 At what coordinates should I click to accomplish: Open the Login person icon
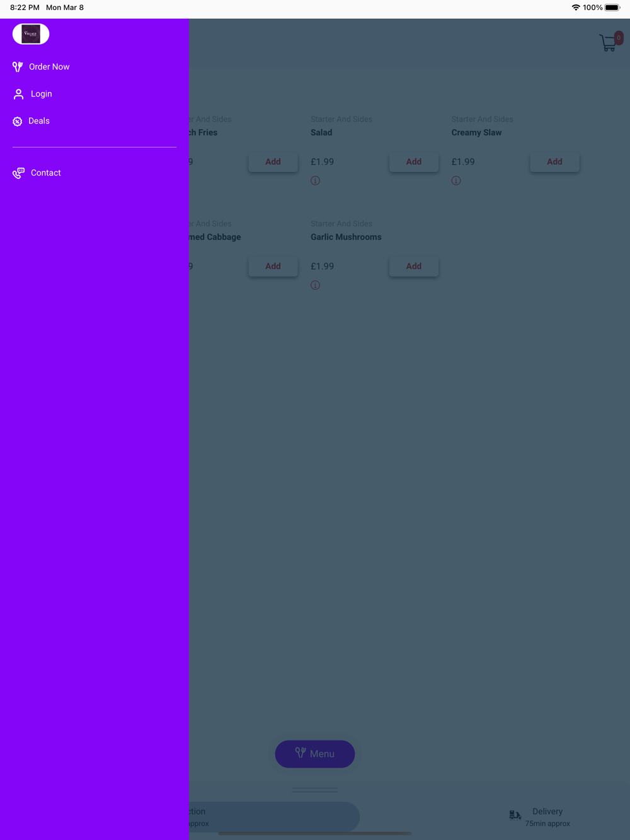(x=18, y=94)
